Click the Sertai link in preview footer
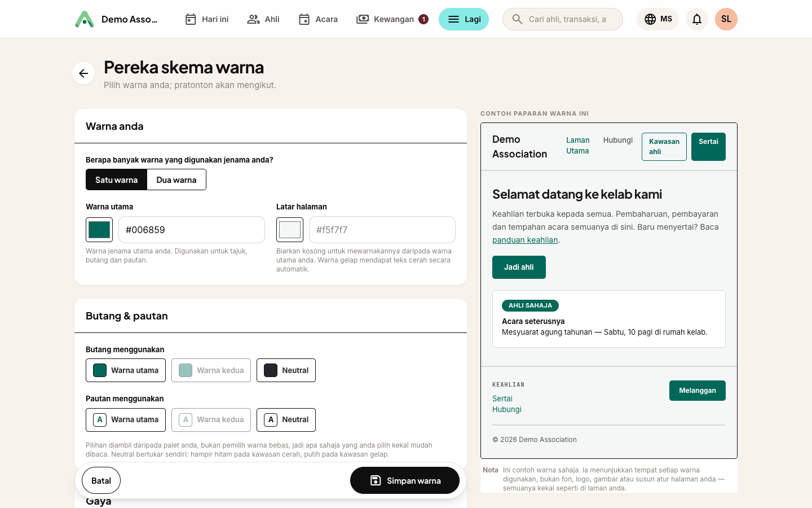Screen dimensions: 812x508 (x=502, y=398)
